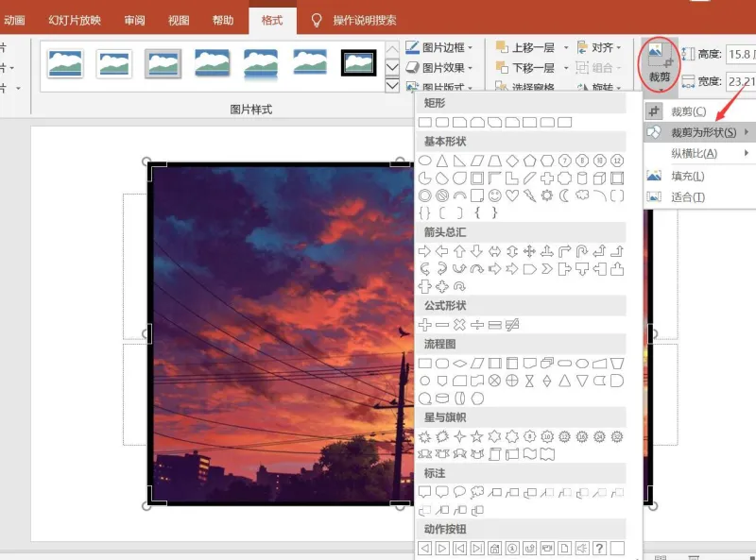This screenshot has height=560, width=756.
Task: Choose the right arrow in 箭头总汇
Action: tap(424, 251)
